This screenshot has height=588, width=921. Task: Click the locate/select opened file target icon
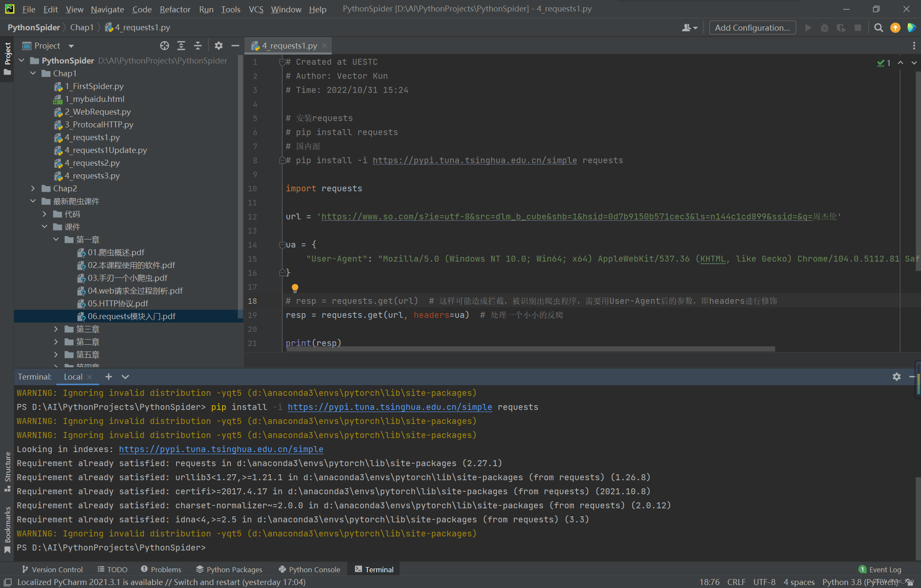coord(165,46)
